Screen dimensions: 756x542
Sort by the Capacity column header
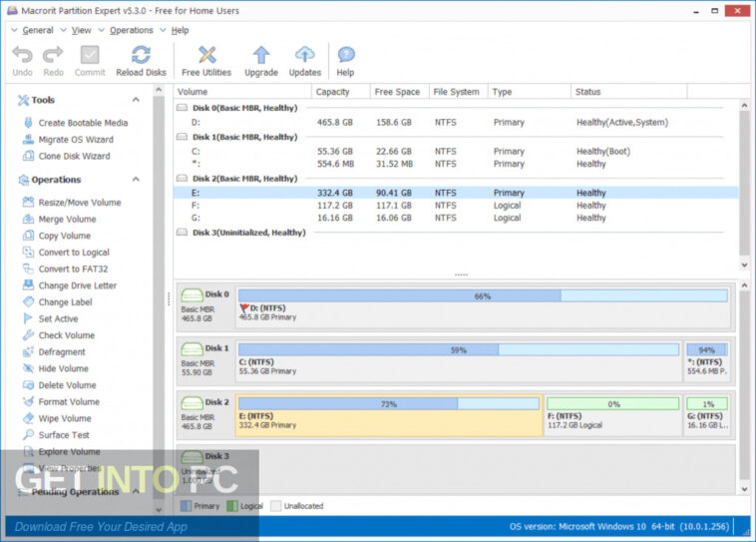341,92
